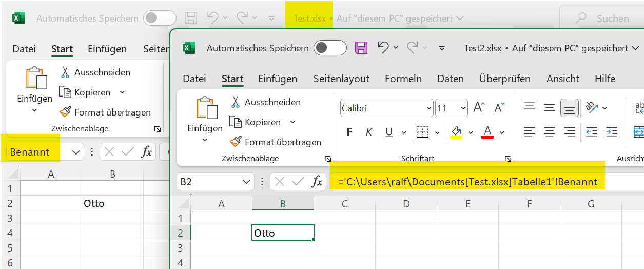Click Ausschneiden in Test2.xlsx ribbon
Screen dimensions: 644x269
click(x=266, y=102)
